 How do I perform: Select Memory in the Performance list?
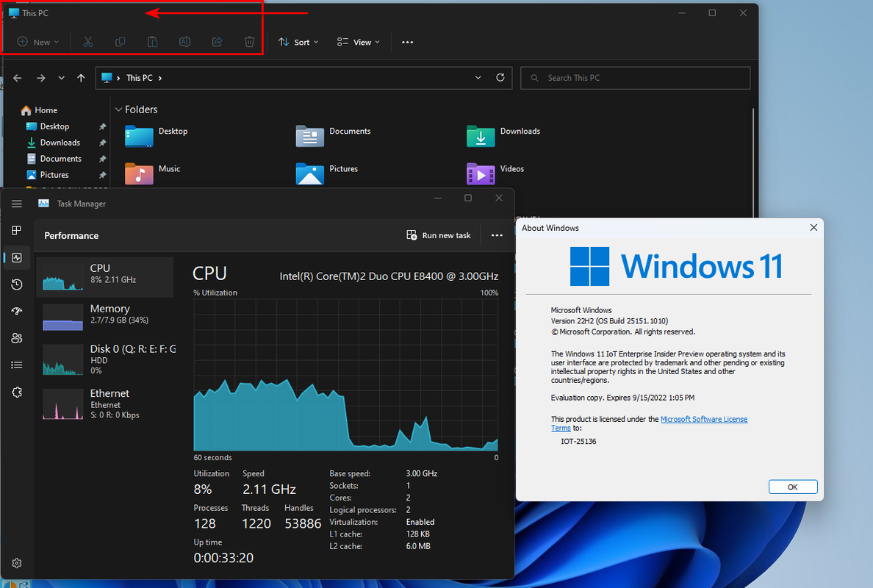pyautogui.click(x=105, y=317)
